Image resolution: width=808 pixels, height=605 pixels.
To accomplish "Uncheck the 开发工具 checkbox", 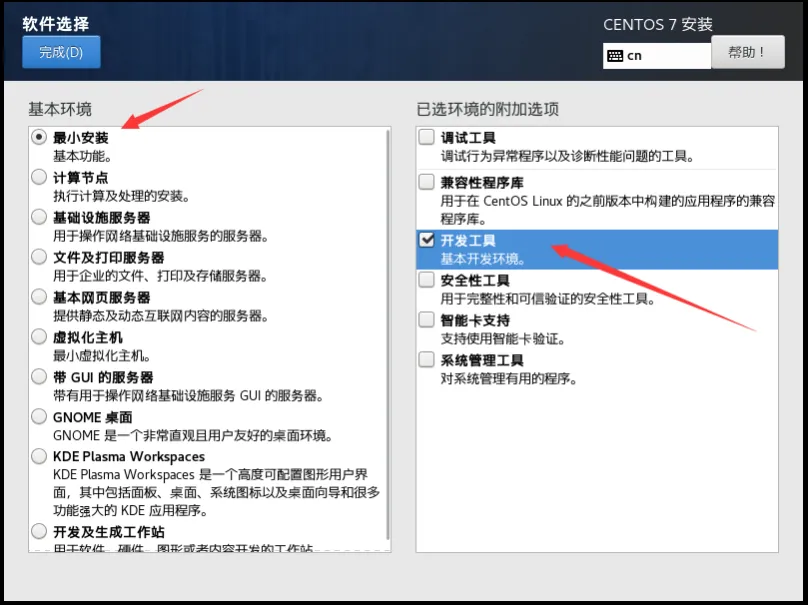I will (x=427, y=240).
